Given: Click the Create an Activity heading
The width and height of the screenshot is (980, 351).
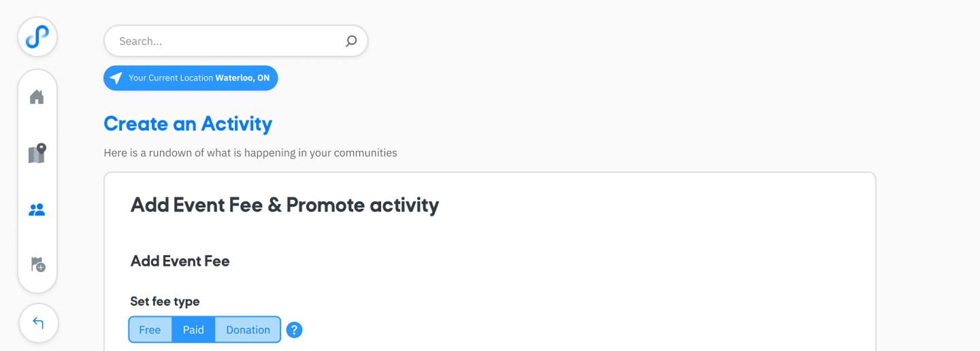Looking at the screenshot, I should pyautogui.click(x=188, y=124).
